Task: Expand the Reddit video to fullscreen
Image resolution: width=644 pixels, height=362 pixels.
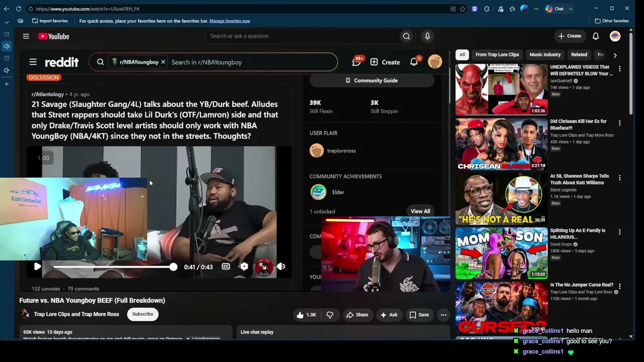Action: (263, 267)
